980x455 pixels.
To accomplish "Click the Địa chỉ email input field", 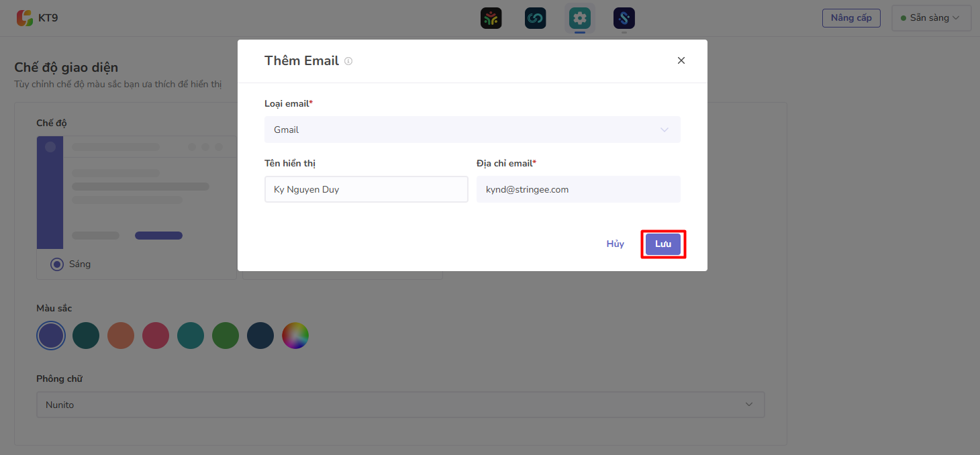I will click(x=579, y=189).
